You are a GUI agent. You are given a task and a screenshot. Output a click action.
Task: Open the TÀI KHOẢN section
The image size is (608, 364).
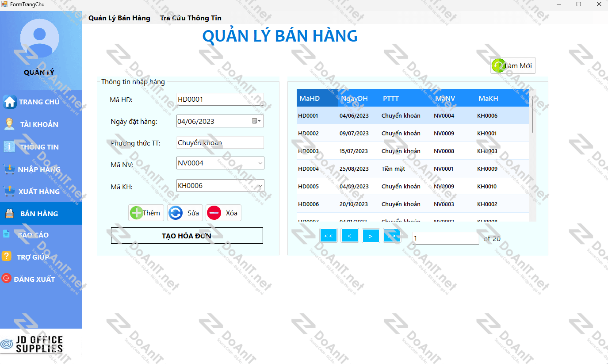41,124
